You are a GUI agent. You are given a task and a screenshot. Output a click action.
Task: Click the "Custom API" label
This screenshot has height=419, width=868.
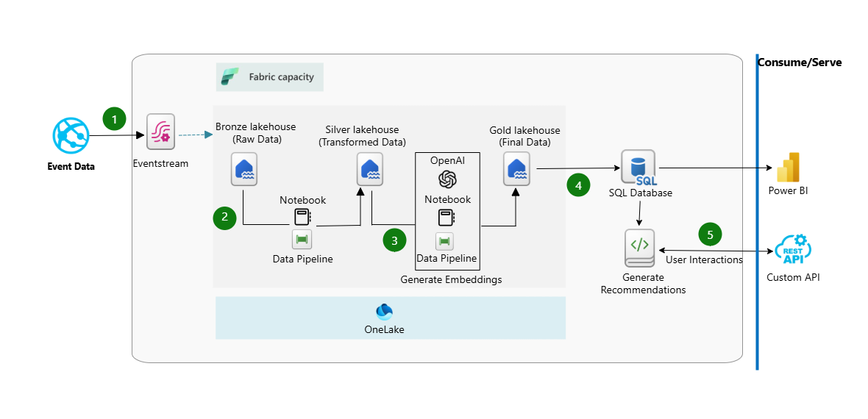click(x=793, y=277)
